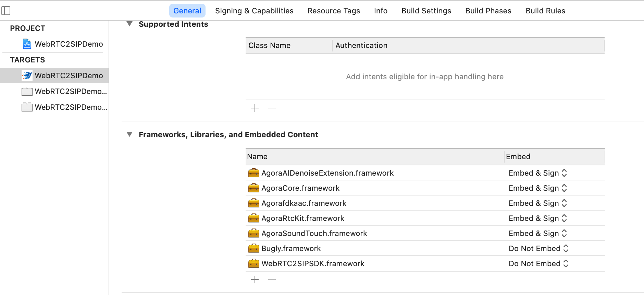Image resolution: width=644 pixels, height=295 pixels.
Task: Select the WebRTC2SIPDemo app target icon
Action: click(27, 75)
